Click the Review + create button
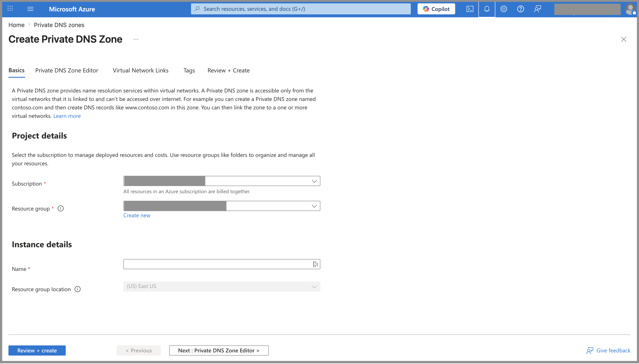 click(x=37, y=350)
